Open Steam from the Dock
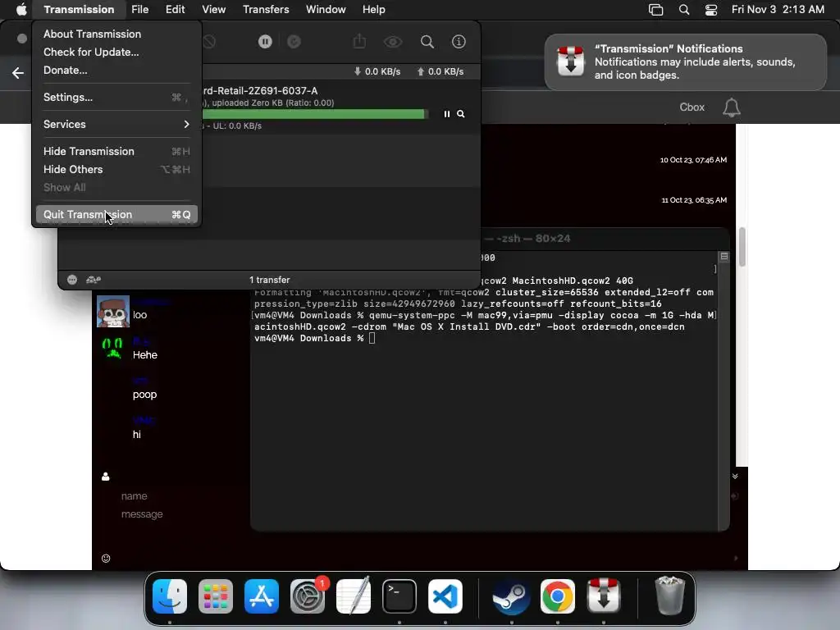Image resolution: width=840 pixels, height=630 pixels. click(x=511, y=596)
